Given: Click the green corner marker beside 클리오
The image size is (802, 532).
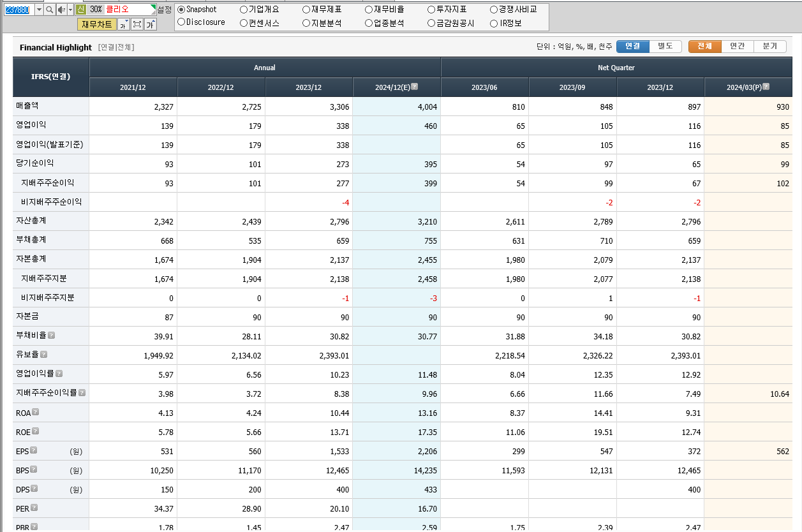Looking at the screenshot, I should 153,6.
